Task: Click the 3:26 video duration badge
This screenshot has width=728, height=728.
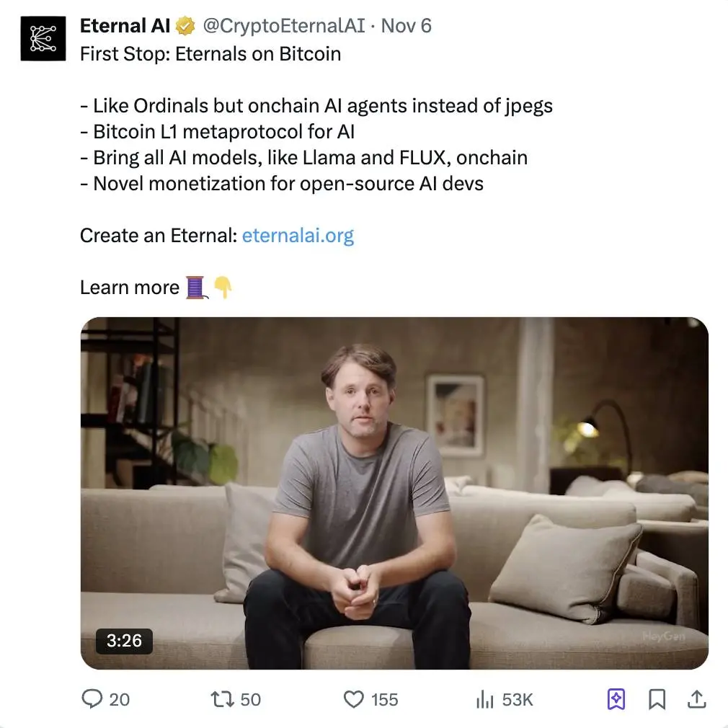Action: [x=124, y=640]
